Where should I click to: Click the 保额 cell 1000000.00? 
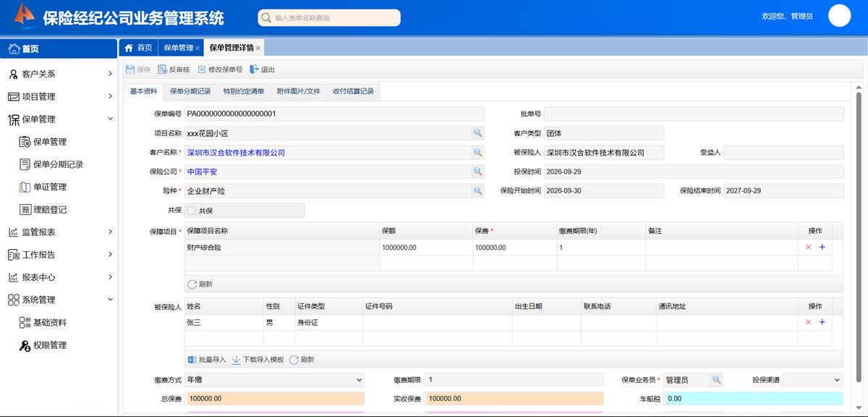click(426, 248)
